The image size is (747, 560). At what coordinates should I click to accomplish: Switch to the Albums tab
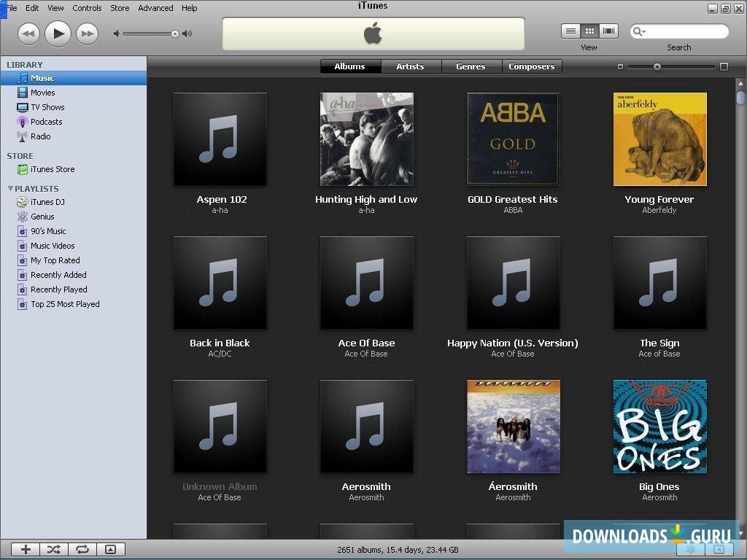coord(350,66)
